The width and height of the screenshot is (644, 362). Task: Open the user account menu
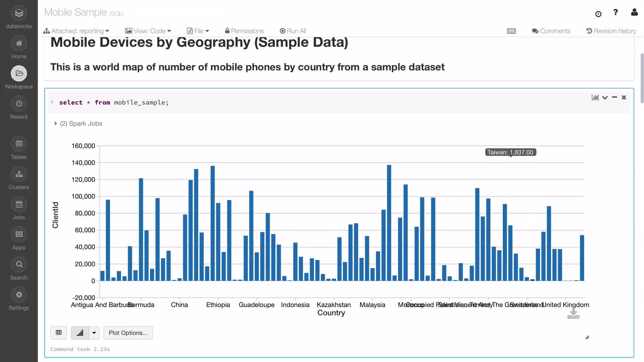tap(634, 12)
